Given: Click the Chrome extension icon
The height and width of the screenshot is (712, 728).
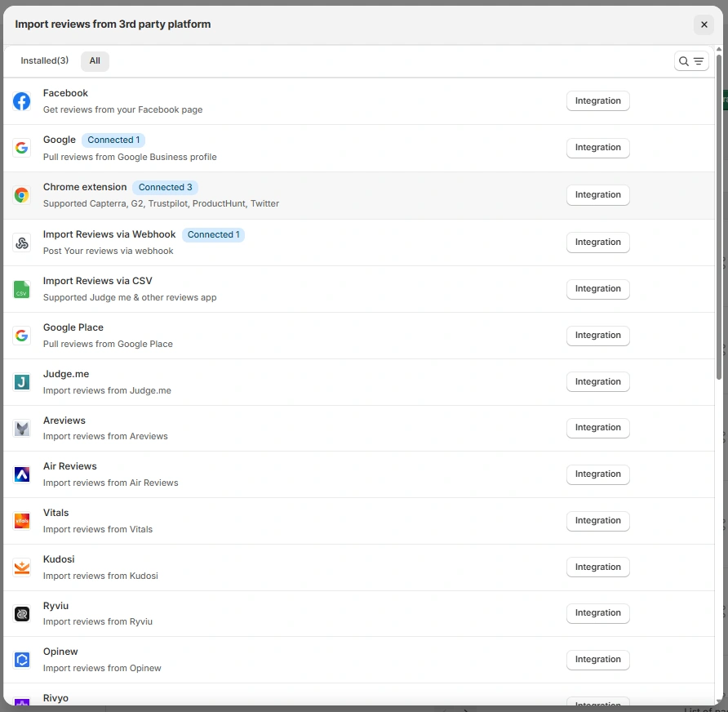Looking at the screenshot, I should click(x=21, y=194).
